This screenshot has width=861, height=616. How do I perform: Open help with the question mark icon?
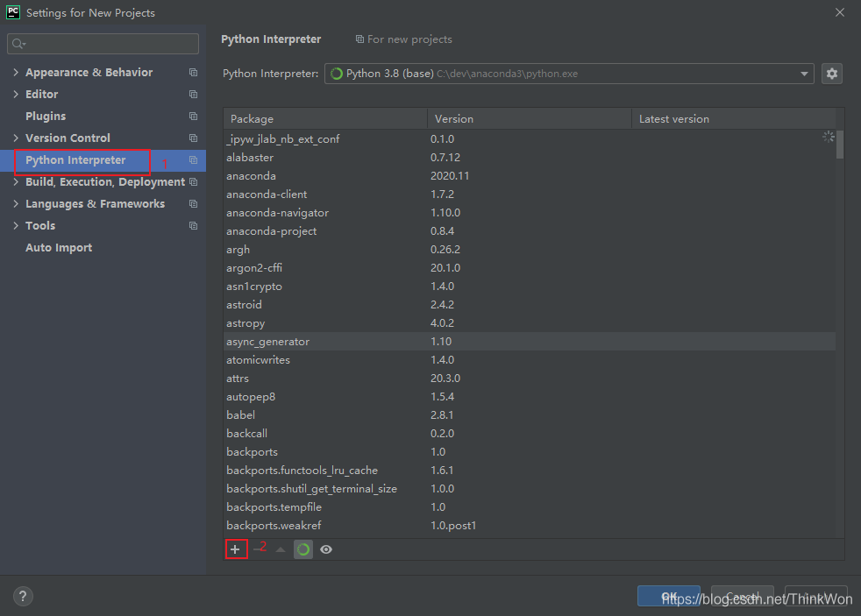pos(23,597)
